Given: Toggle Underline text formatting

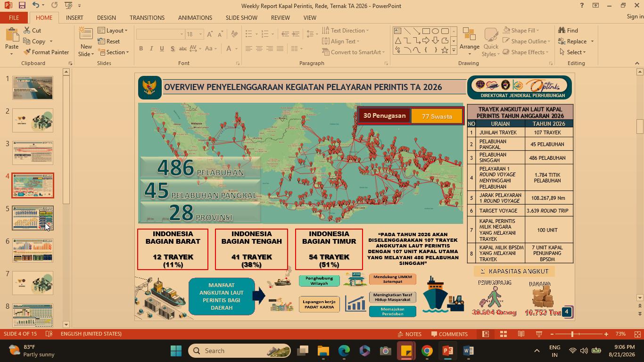Looking at the screenshot, I should [x=162, y=49].
